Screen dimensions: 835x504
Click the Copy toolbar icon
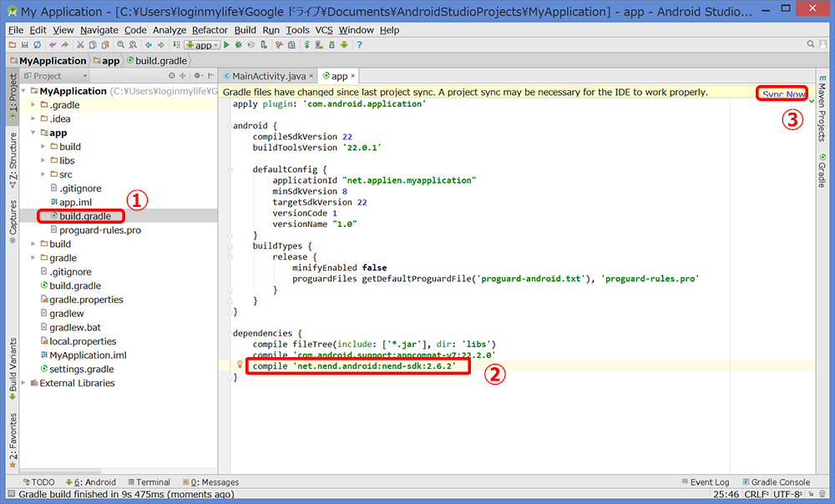[93, 45]
